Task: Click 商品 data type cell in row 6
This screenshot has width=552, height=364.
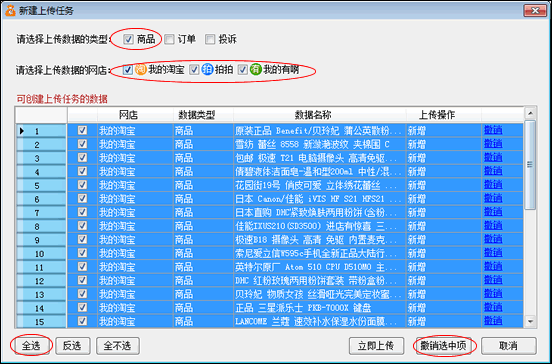Action: [203, 199]
